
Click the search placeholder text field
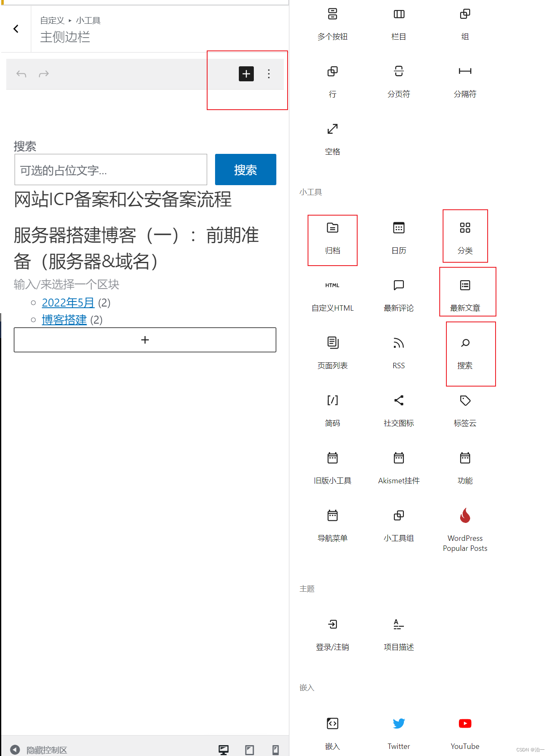pos(111,170)
